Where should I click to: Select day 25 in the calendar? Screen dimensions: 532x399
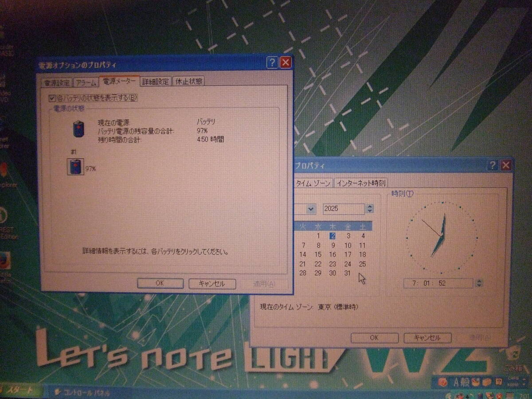pyautogui.click(x=363, y=264)
